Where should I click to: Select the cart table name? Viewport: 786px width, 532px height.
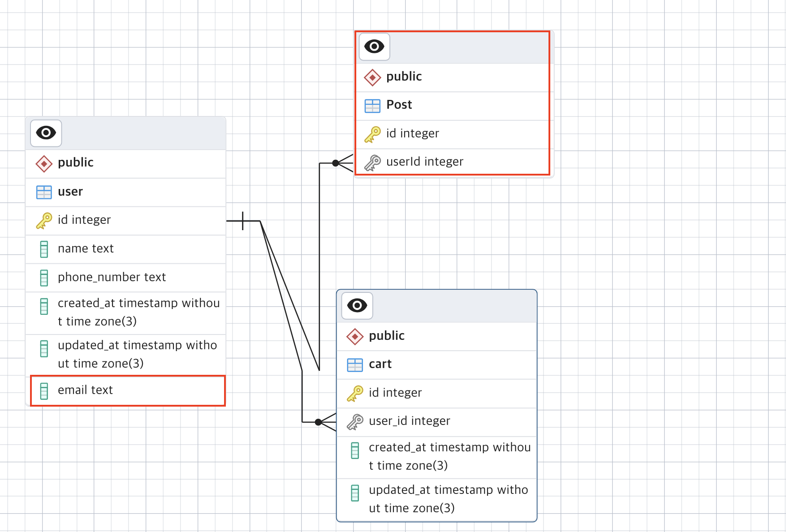(380, 364)
